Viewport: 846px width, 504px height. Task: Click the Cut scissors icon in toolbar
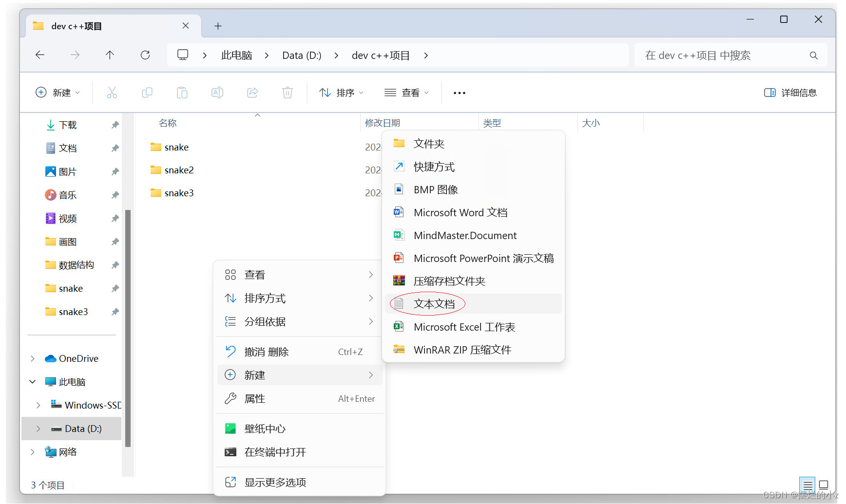112,93
